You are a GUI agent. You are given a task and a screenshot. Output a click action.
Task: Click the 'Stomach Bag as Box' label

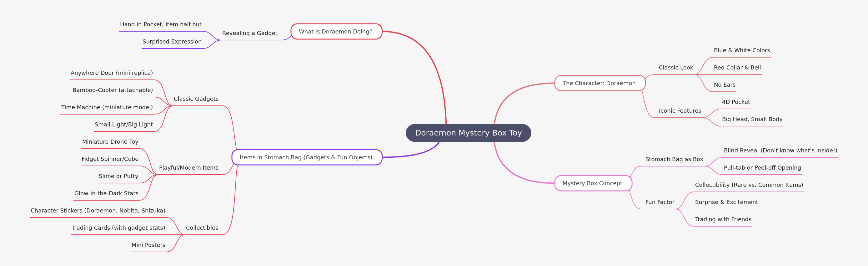pos(674,159)
